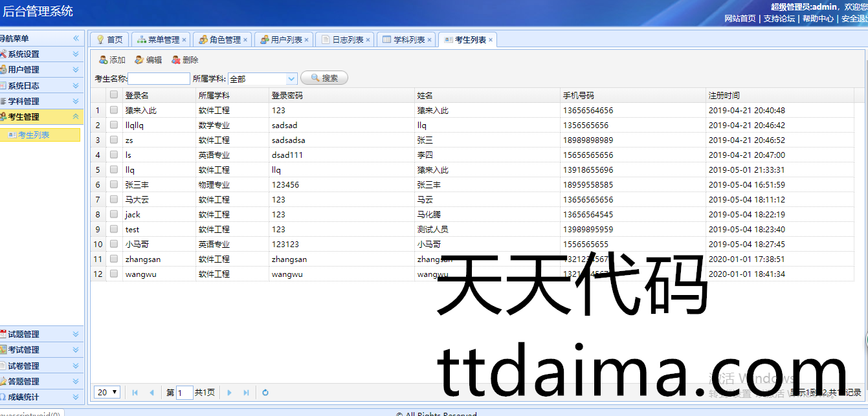868x416 pixels.
Task: Toggle the select-all checkbox in header
Action: tap(114, 95)
